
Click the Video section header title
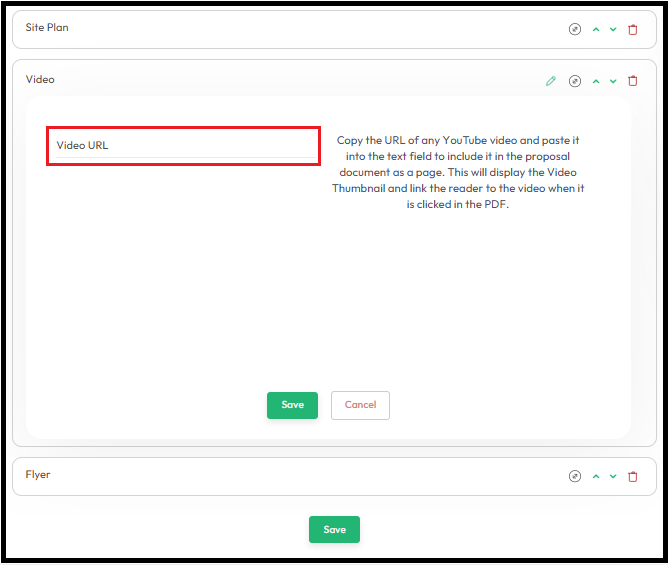[x=40, y=80]
